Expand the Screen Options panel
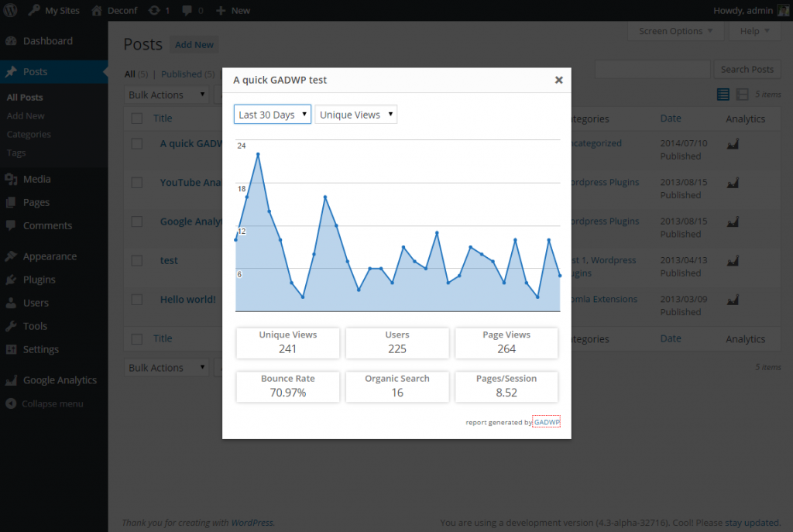Screen dimensions: 793x532 675,31
